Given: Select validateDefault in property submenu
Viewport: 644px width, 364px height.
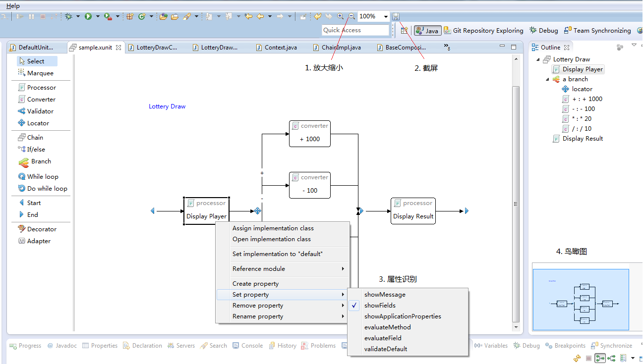Looking at the screenshot, I should point(408,349).
